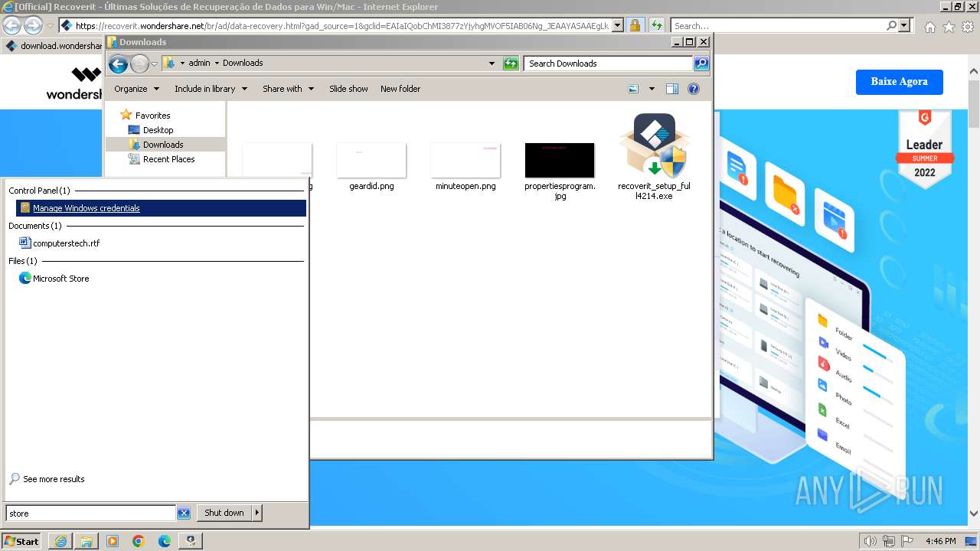
Task: Change the view with the Views icon
Action: (633, 89)
